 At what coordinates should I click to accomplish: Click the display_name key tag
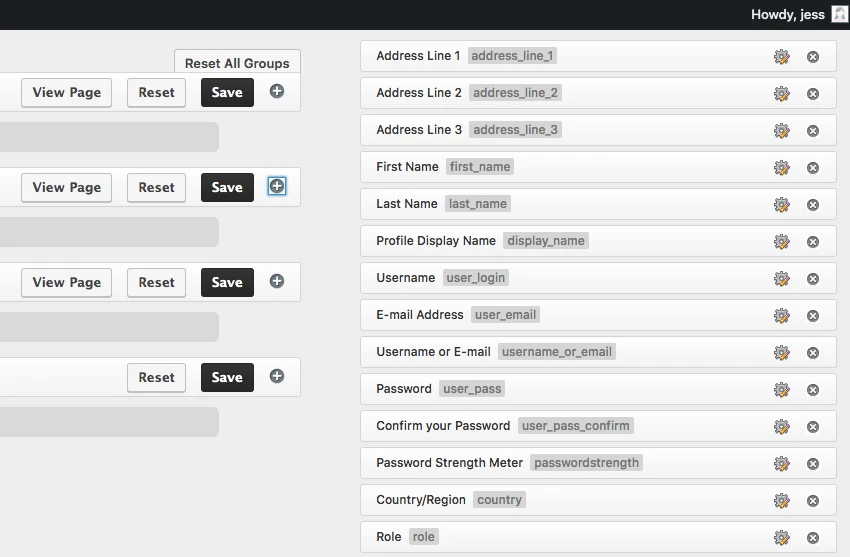546,241
